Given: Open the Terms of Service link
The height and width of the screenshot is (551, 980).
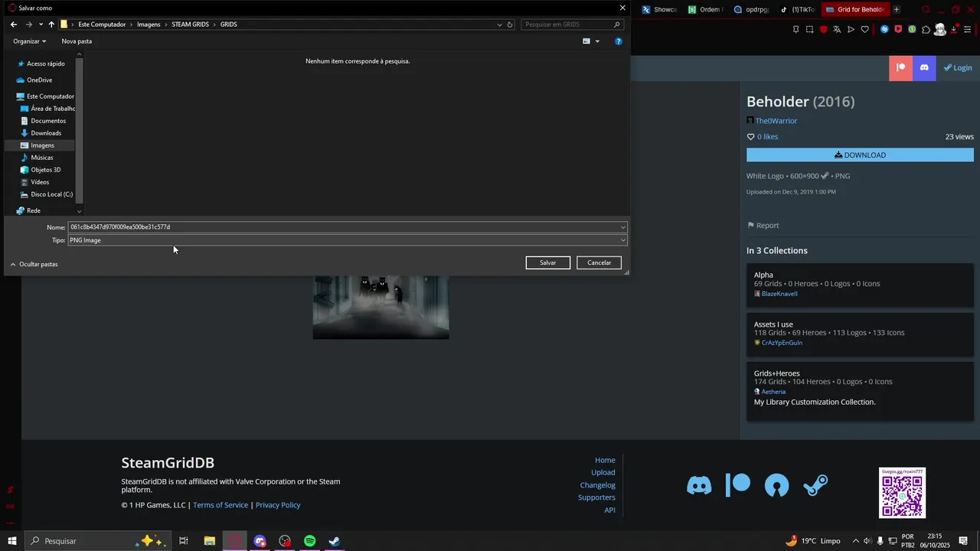Looking at the screenshot, I should coord(220,505).
